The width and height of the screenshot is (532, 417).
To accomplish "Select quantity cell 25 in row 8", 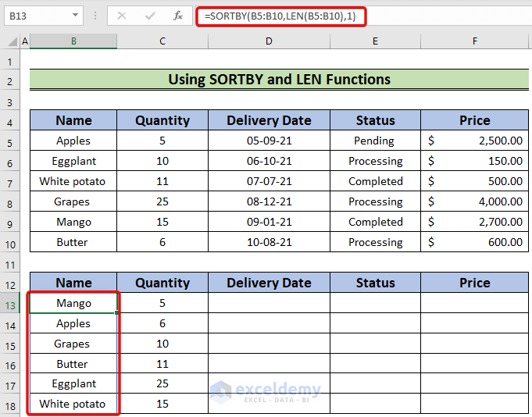I will point(162,201).
